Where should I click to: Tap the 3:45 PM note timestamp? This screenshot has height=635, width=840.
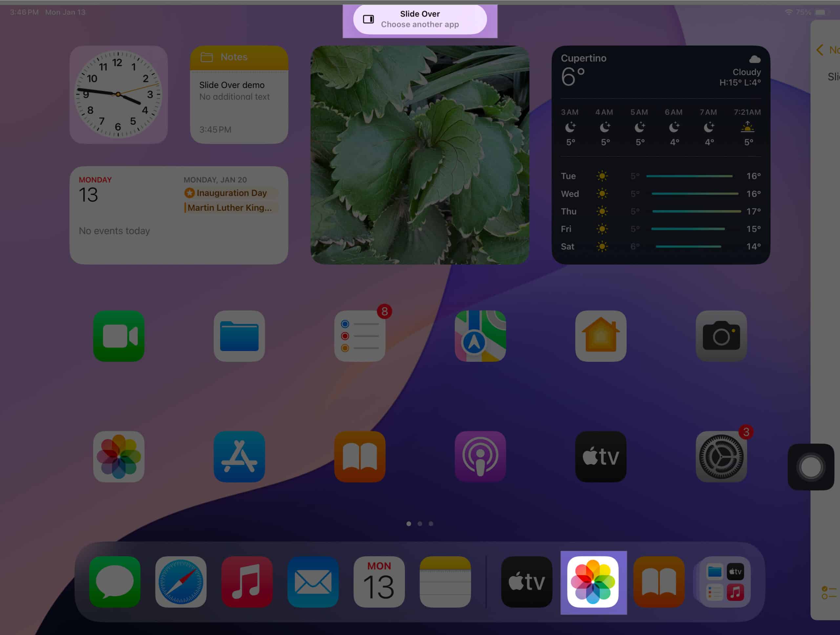[215, 130]
